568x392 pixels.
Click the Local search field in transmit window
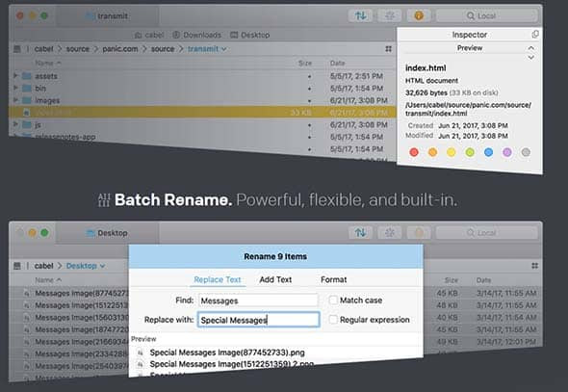pos(486,15)
